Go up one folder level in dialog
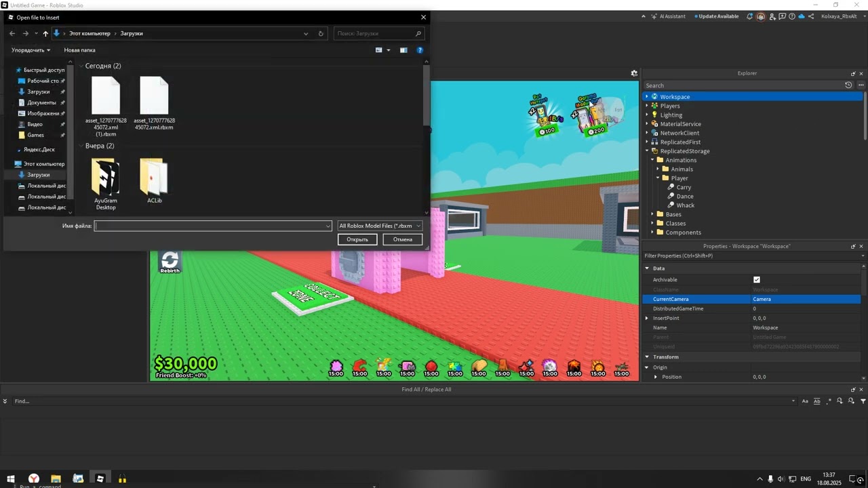868x488 pixels. (45, 33)
